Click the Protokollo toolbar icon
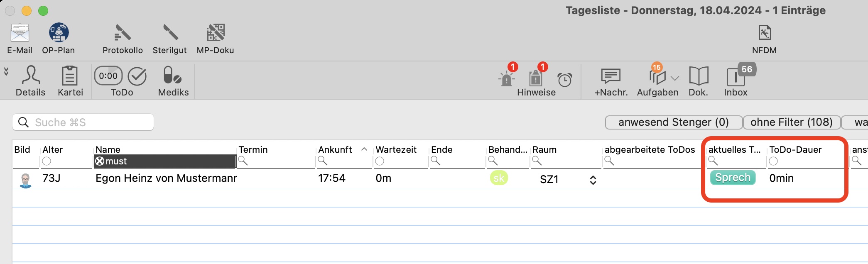The height and width of the screenshot is (264, 868). coord(123,33)
